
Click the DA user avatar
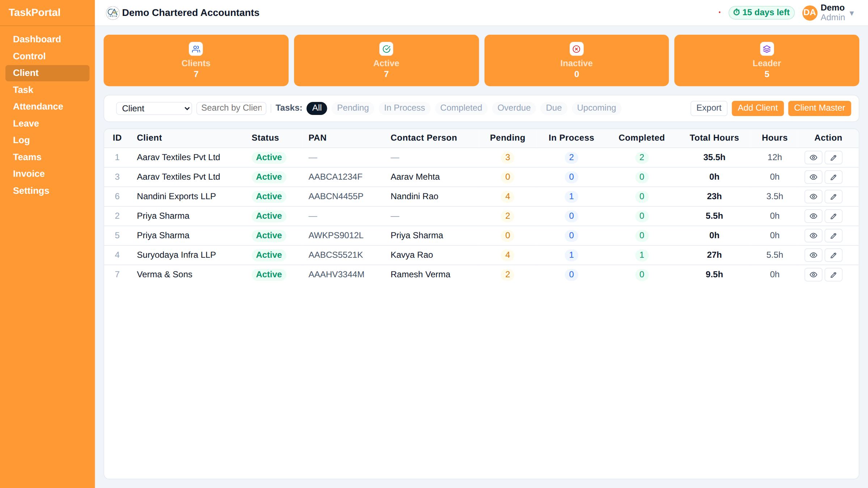click(x=809, y=13)
